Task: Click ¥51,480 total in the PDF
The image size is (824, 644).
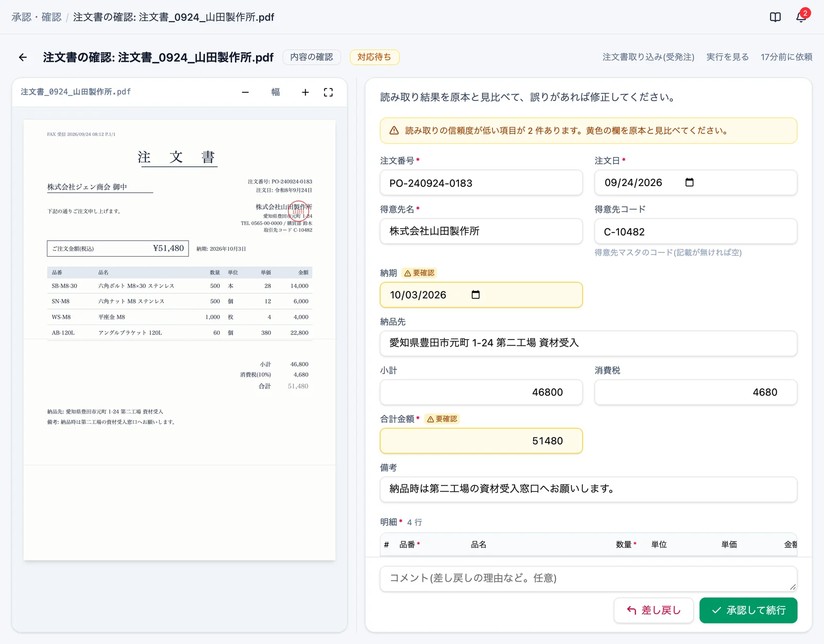Action: (168, 248)
